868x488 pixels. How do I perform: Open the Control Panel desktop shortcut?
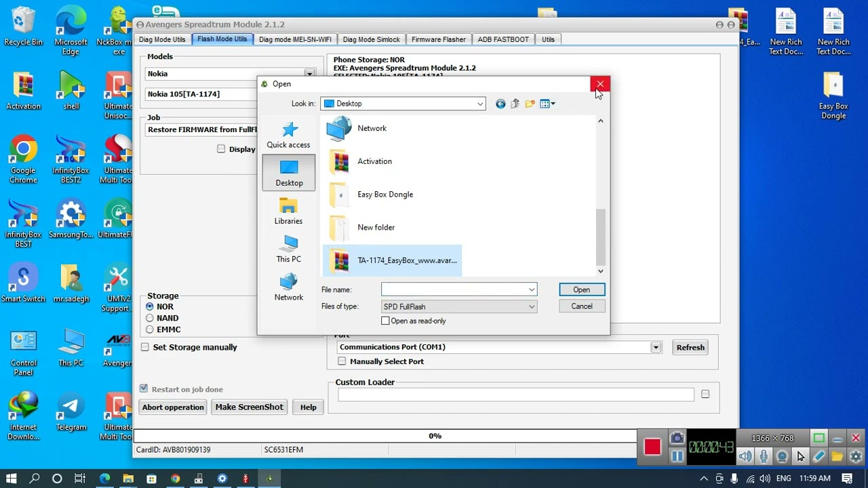click(24, 352)
